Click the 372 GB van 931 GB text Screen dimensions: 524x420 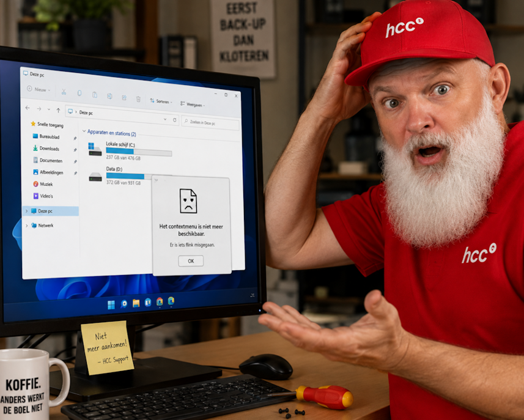124,182
